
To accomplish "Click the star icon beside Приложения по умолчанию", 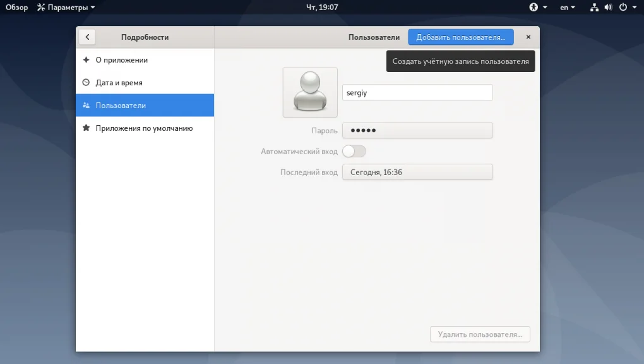I will click(x=86, y=128).
